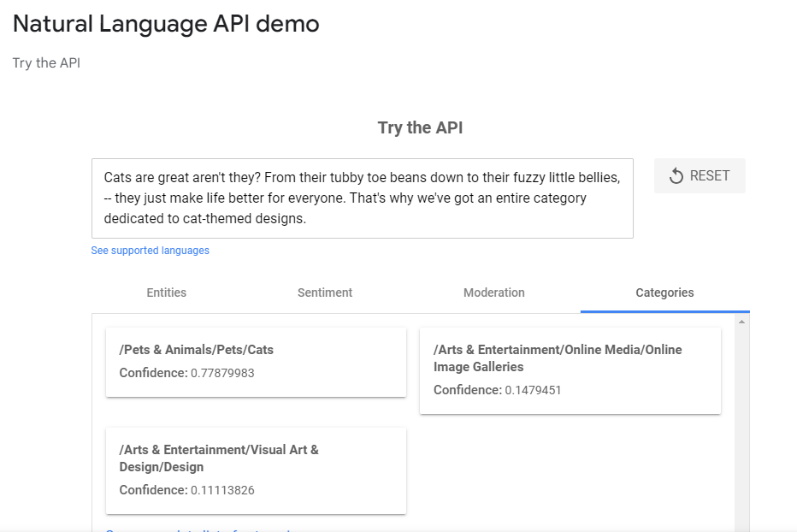Select the /Pets & Animals/Pets/Cats category title

click(196, 350)
